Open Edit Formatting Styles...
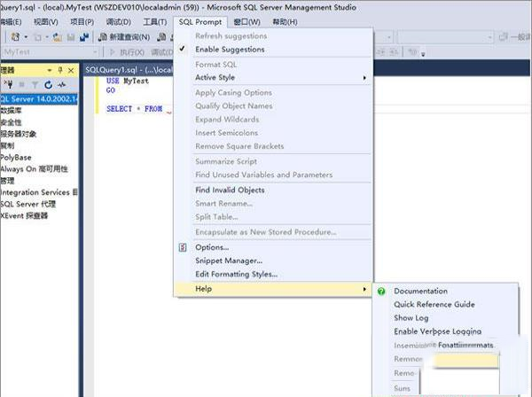Image resolution: width=532 pixels, height=397 pixels. 237,275
